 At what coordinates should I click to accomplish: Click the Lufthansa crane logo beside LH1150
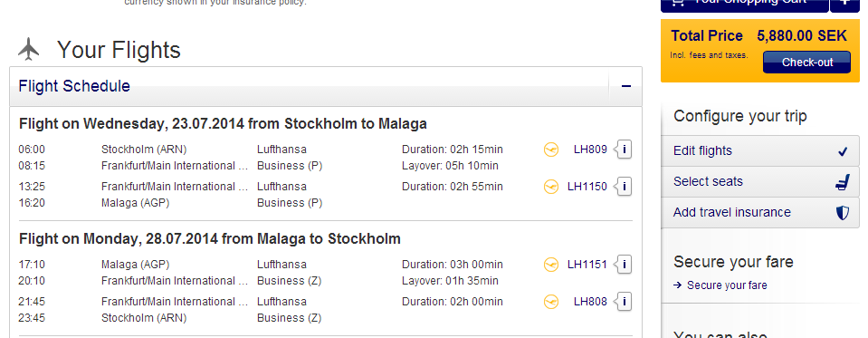pos(551,187)
